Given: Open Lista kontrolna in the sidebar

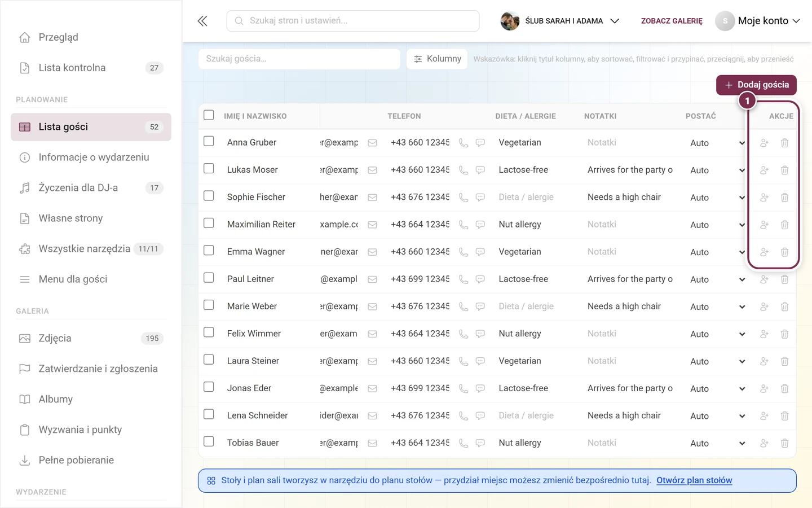Looking at the screenshot, I should pyautogui.click(x=91, y=68).
